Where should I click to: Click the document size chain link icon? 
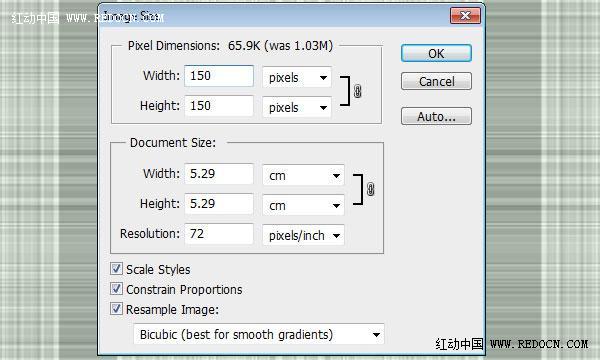[x=370, y=189]
